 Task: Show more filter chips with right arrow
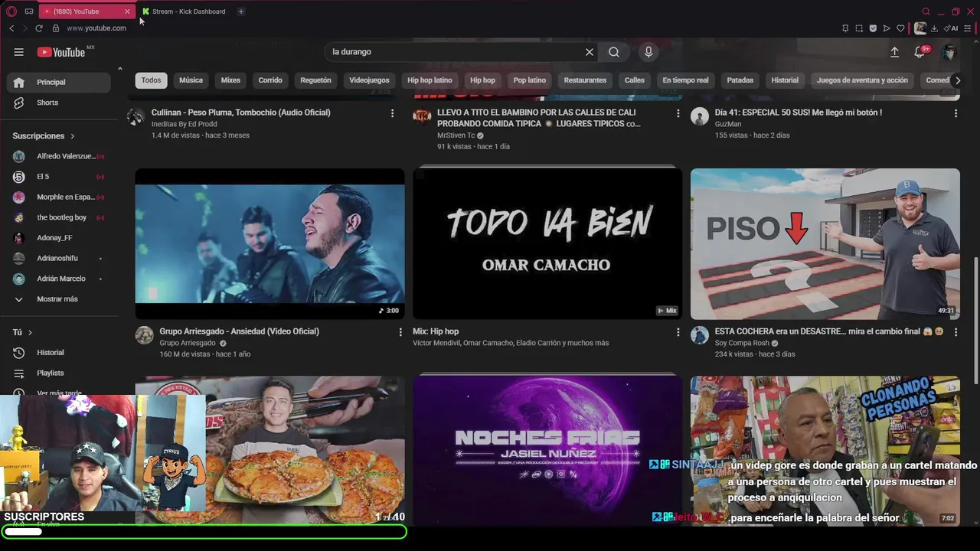[x=957, y=80]
